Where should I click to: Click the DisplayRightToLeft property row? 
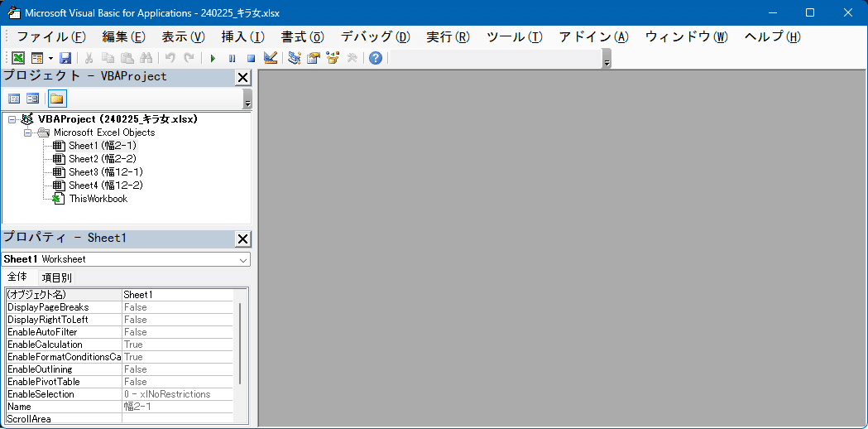point(119,320)
